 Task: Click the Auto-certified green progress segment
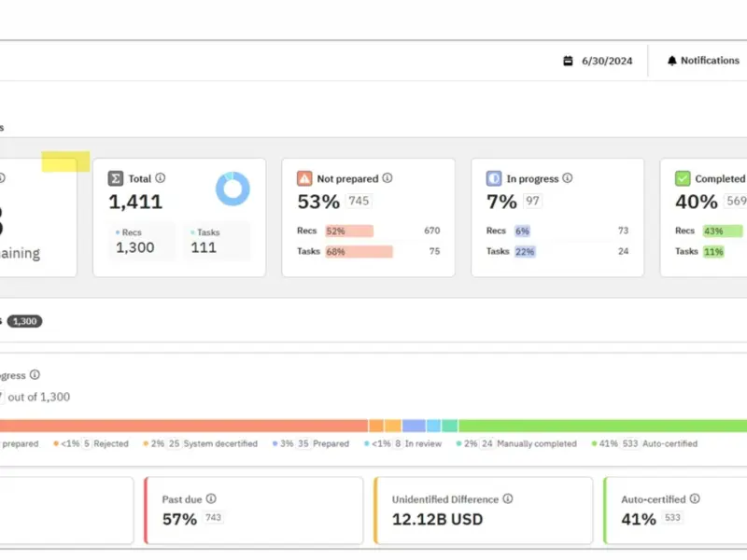(x=602, y=426)
